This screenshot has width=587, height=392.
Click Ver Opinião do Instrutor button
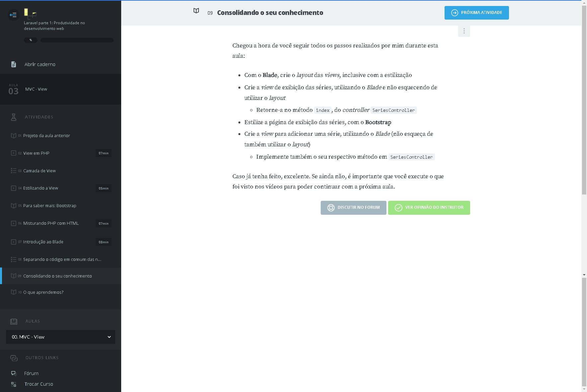[x=429, y=208]
